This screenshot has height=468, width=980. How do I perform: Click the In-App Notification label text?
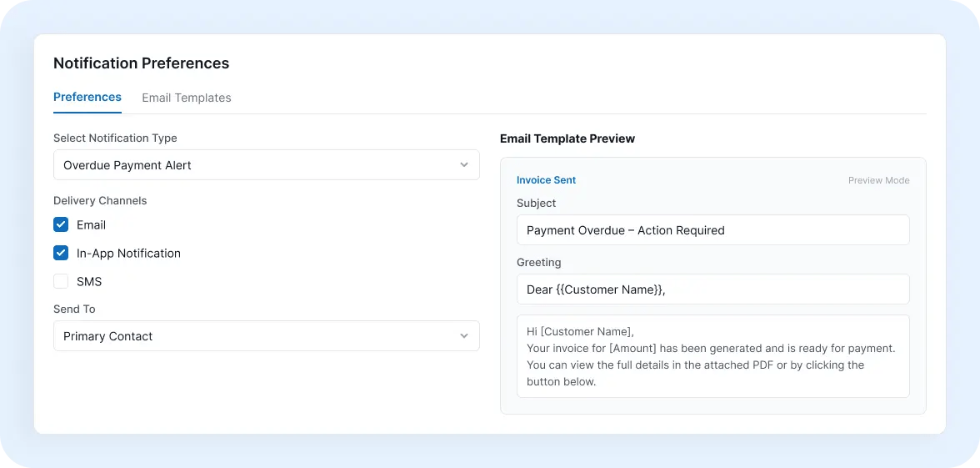(128, 254)
